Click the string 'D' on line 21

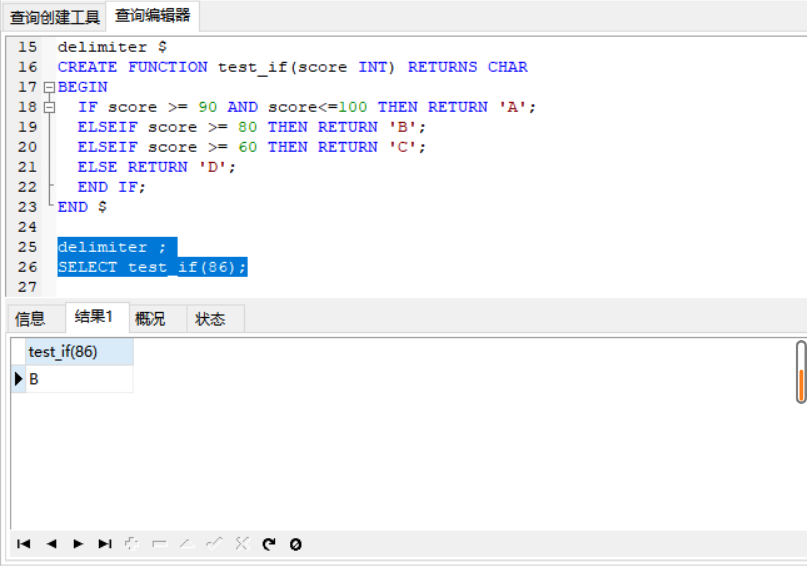point(213,167)
